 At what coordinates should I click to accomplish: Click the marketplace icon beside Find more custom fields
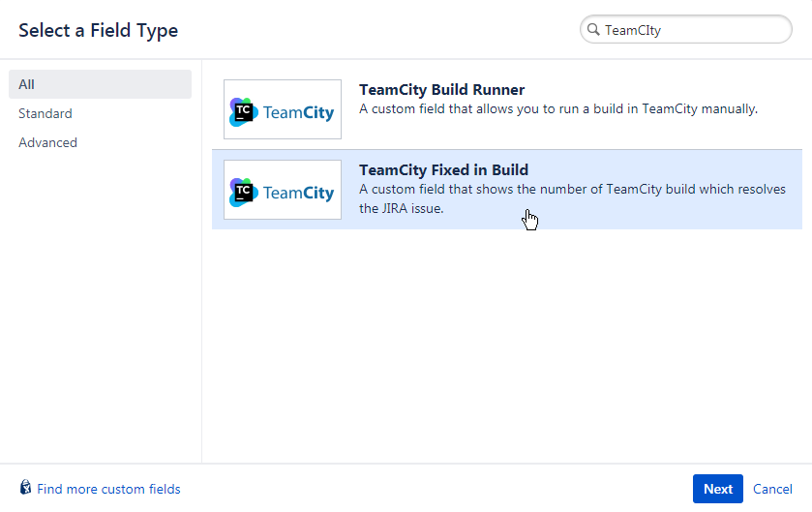click(26, 489)
